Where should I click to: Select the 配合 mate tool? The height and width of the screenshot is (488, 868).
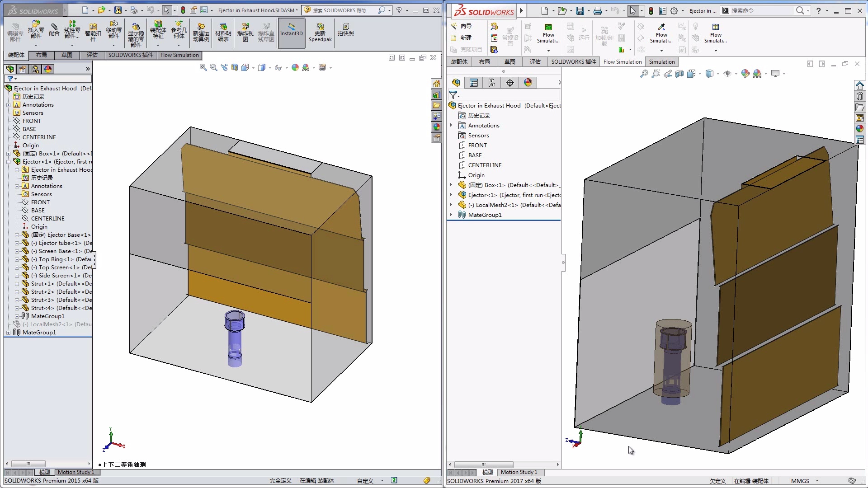tap(54, 32)
